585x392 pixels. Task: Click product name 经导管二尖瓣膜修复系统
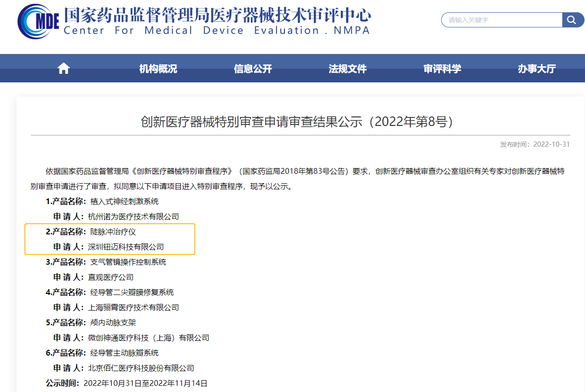(132, 293)
